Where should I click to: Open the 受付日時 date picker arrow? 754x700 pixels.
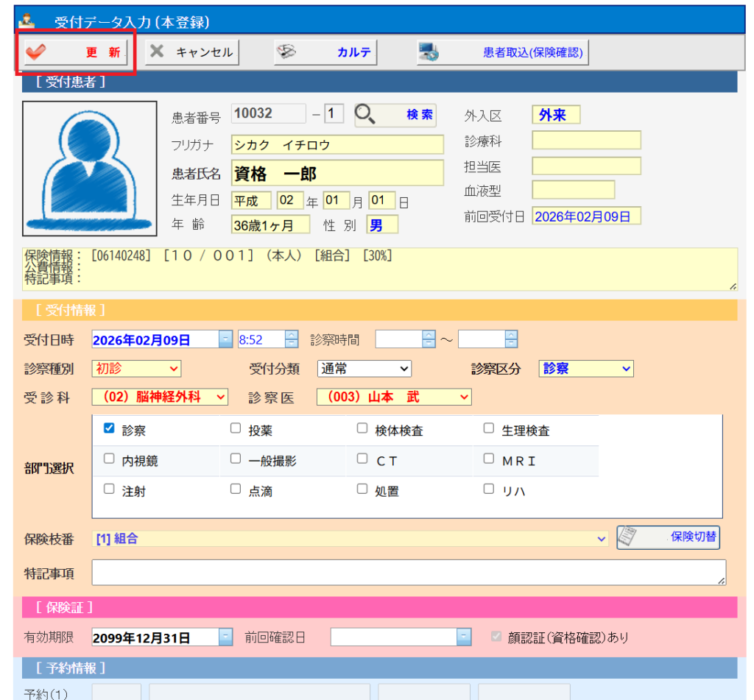(225, 339)
